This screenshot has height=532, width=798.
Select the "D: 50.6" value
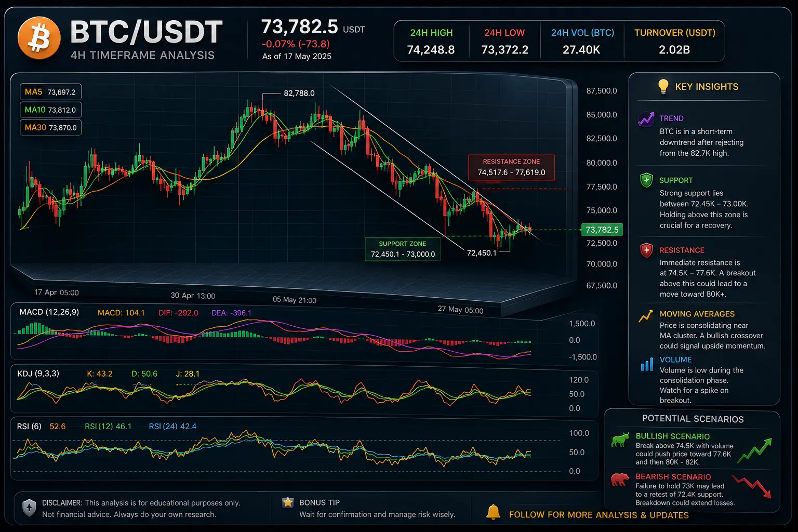[144, 374]
